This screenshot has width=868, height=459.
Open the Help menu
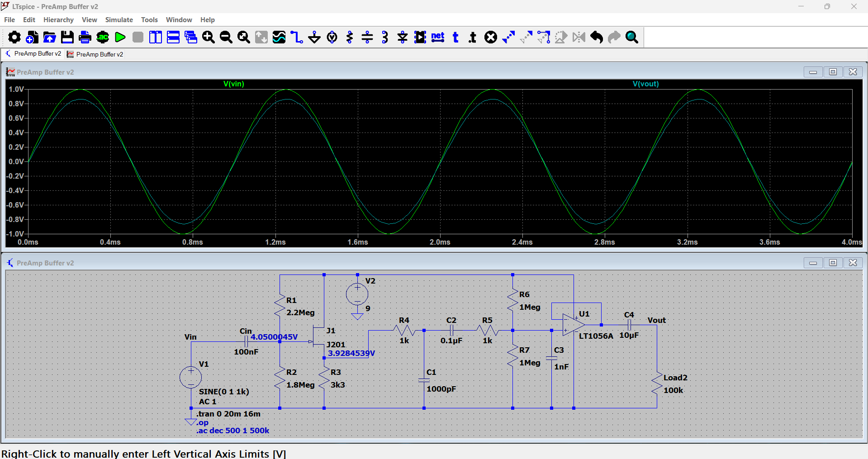coord(208,20)
